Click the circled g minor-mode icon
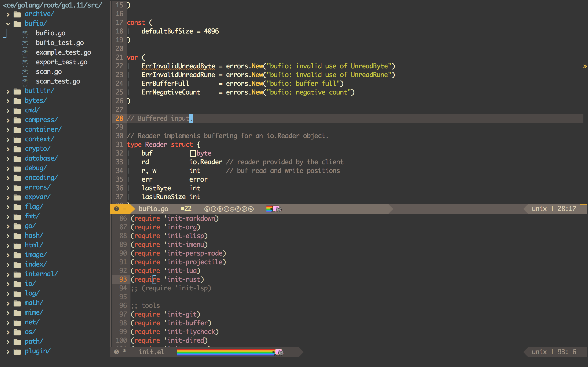 207,209
